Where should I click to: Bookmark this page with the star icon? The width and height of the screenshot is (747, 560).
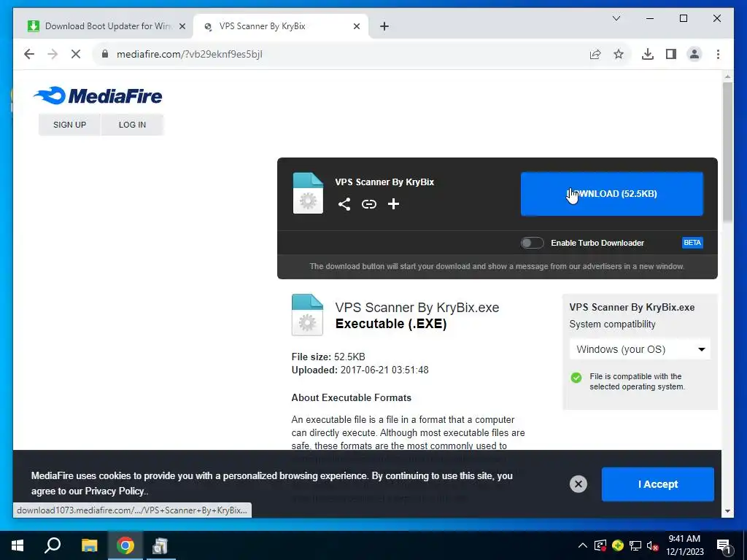click(x=619, y=54)
